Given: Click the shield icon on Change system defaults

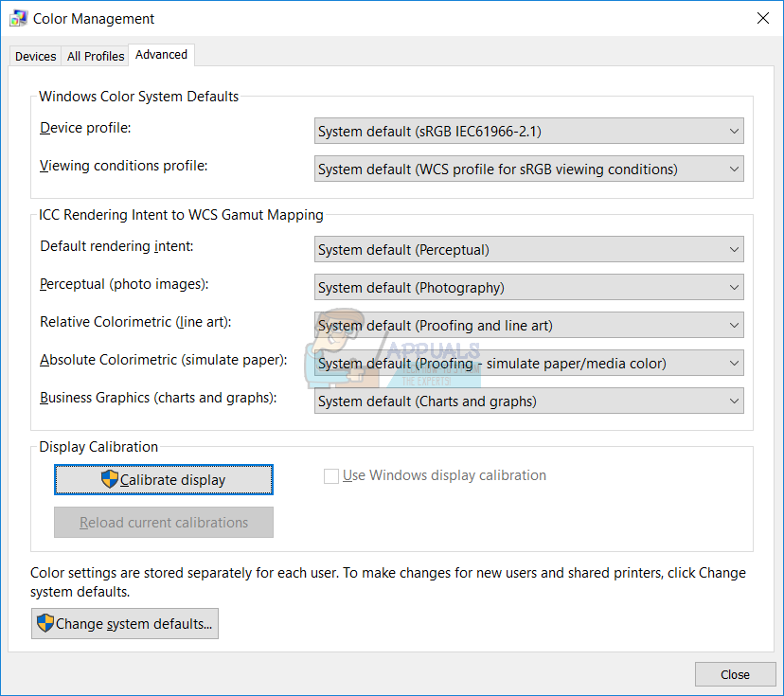Looking at the screenshot, I should pyautogui.click(x=45, y=623).
